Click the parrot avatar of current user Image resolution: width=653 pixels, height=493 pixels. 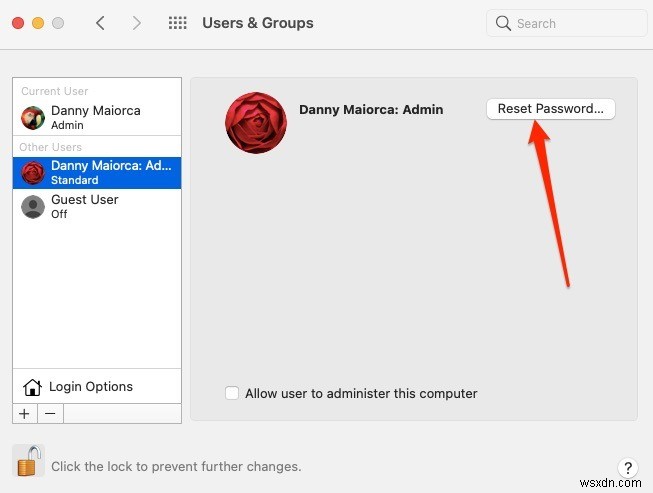click(33, 118)
